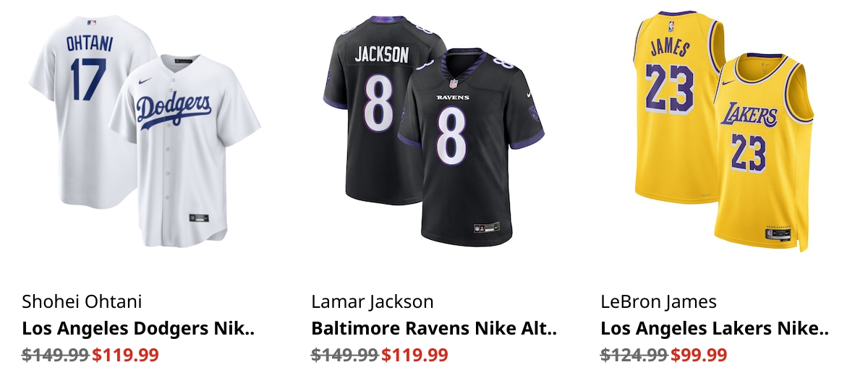Click the blue Dodgers script logo

coord(174,112)
